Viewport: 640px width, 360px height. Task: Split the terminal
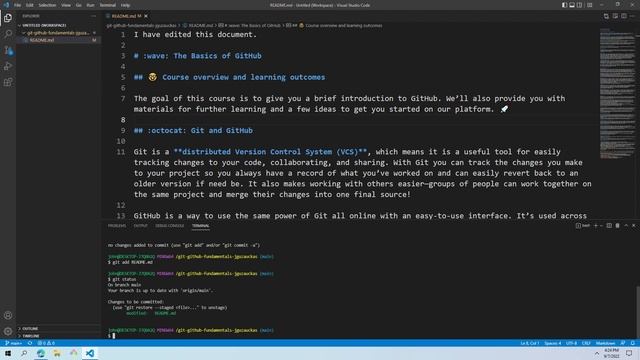point(609,225)
